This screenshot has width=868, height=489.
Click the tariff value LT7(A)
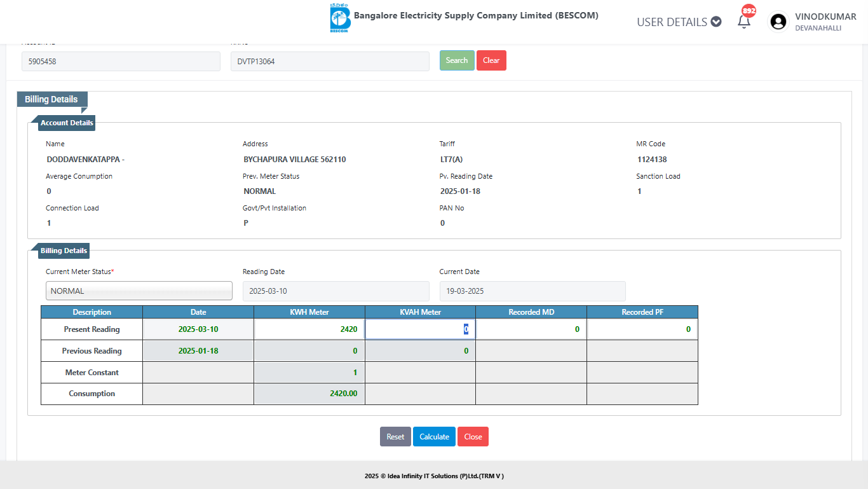[451, 160]
